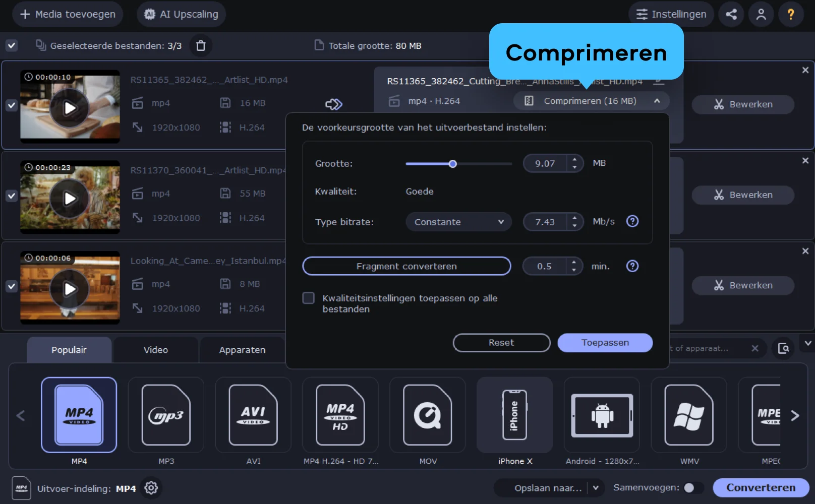Screen dimensions: 815x504
Task: Open fragment help question icon
Action: pyautogui.click(x=632, y=266)
